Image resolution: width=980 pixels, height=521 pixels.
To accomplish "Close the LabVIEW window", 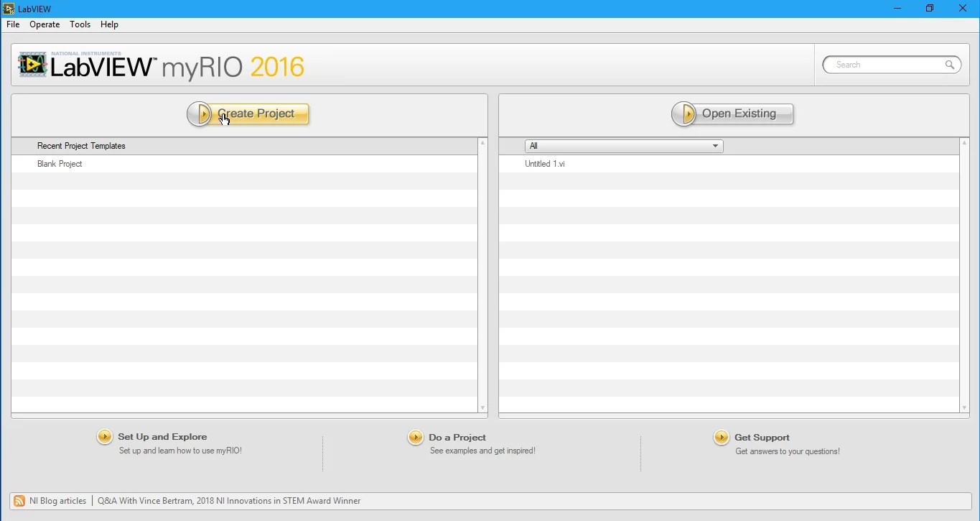I will point(963,9).
